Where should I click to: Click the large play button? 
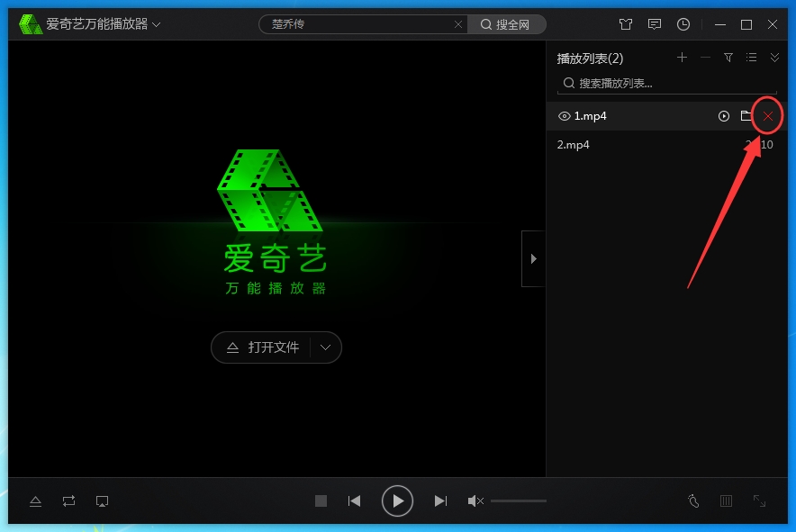click(x=397, y=501)
